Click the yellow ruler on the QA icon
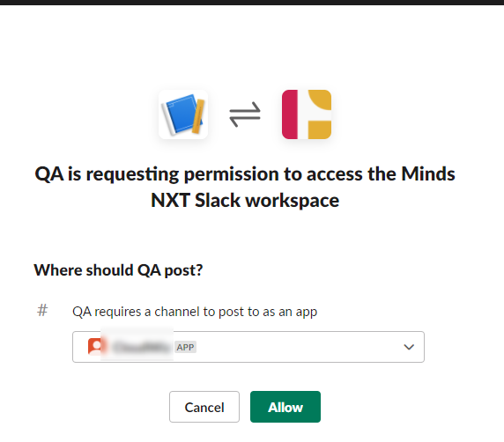The height and width of the screenshot is (442, 504). click(198, 116)
